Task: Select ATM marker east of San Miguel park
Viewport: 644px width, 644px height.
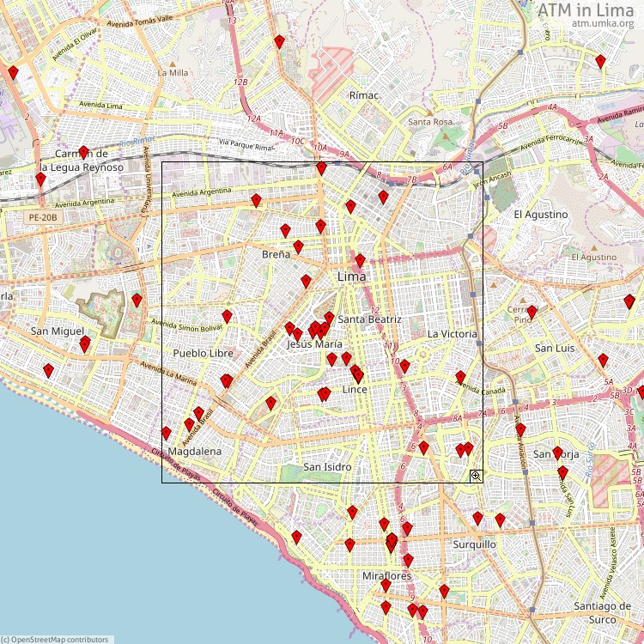Action: pos(137,299)
